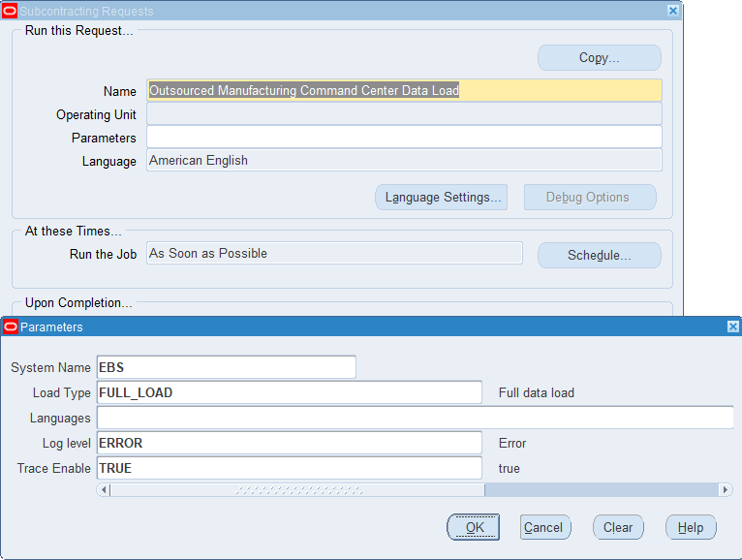The width and height of the screenshot is (742, 560).
Task: Open the Schedule... dialog
Action: click(599, 255)
